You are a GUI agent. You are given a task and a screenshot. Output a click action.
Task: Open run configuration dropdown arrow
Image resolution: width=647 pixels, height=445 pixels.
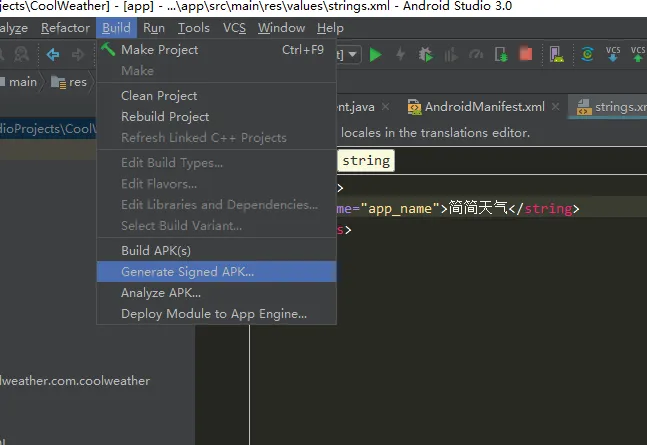(x=353, y=54)
